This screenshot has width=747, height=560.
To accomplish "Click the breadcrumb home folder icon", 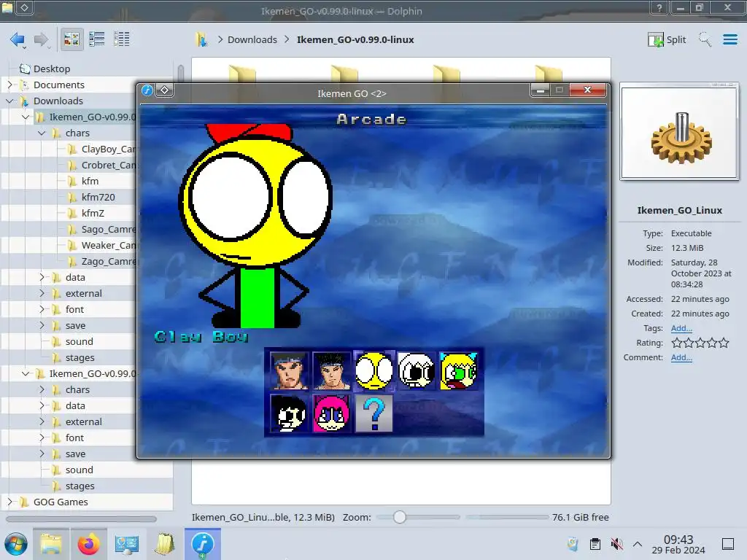I will (201, 39).
